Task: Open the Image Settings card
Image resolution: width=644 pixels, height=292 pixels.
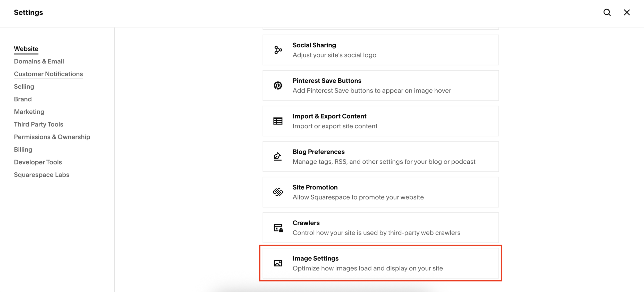Action: [380, 263]
